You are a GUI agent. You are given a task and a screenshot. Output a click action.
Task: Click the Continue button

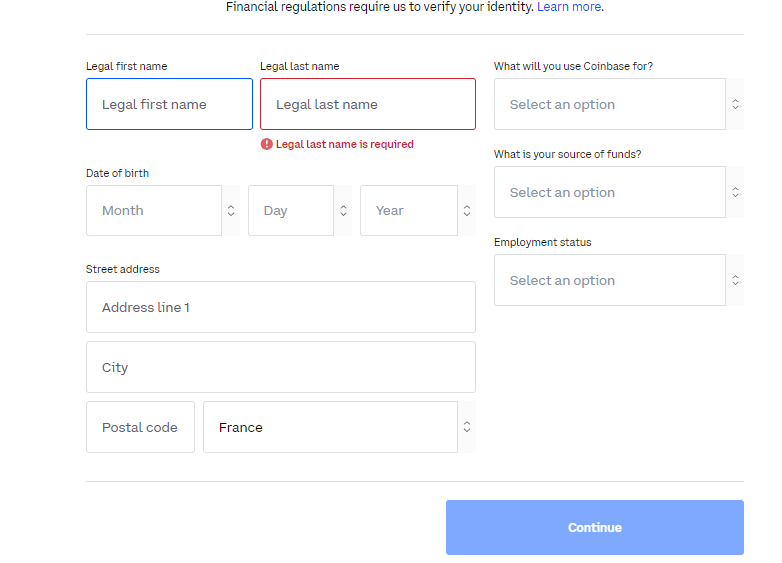[595, 527]
